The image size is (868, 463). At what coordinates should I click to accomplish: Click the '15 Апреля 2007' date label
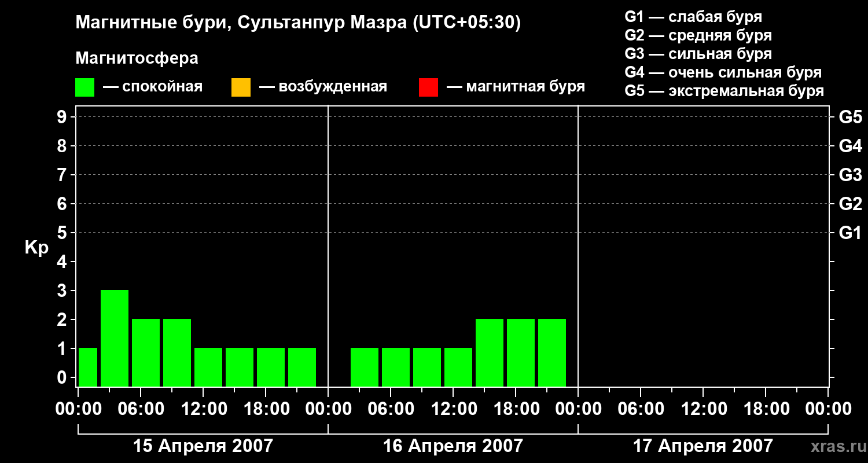coord(203,446)
